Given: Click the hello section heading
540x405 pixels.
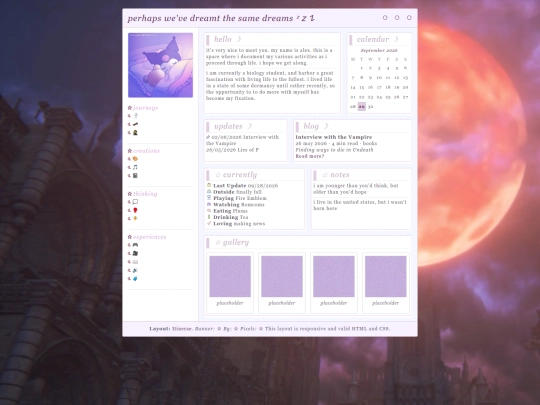Looking at the screenshot, I should 223,39.
